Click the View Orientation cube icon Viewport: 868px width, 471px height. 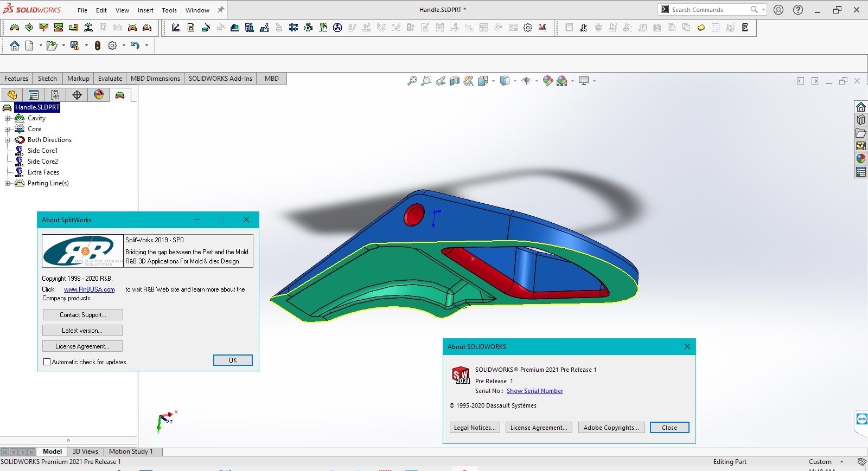pyautogui.click(x=483, y=81)
